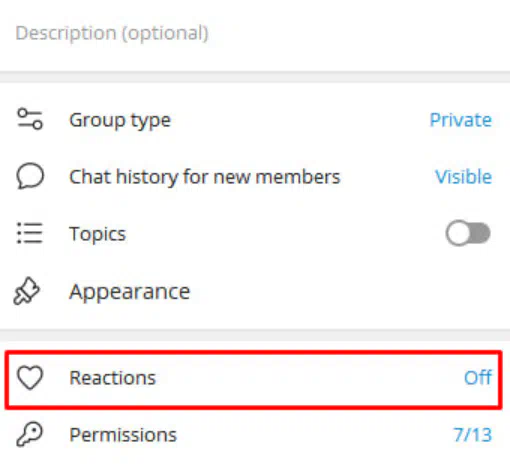Click the Visible chat history value
The height and width of the screenshot is (475, 510).
[464, 176]
